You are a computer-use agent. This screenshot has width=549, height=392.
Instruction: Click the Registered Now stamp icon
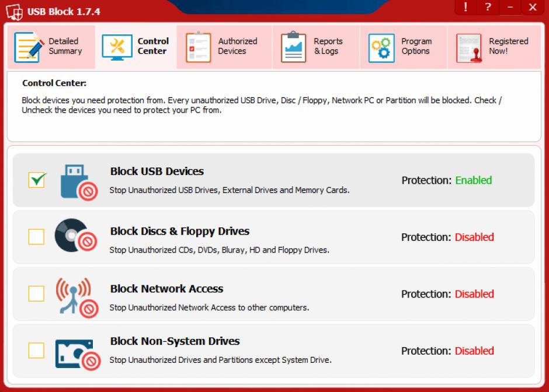(469, 48)
